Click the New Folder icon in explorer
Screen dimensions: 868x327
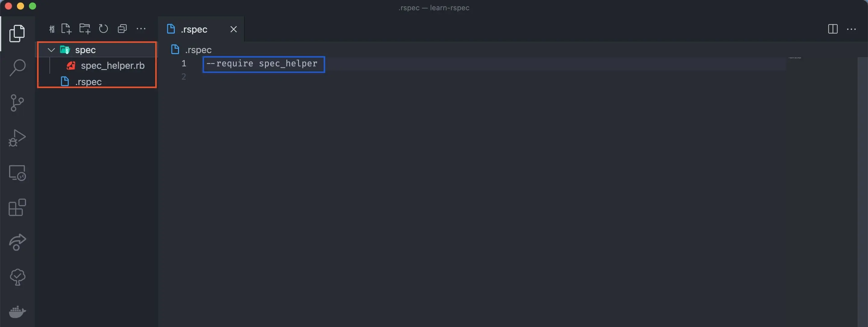pos(85,29)
